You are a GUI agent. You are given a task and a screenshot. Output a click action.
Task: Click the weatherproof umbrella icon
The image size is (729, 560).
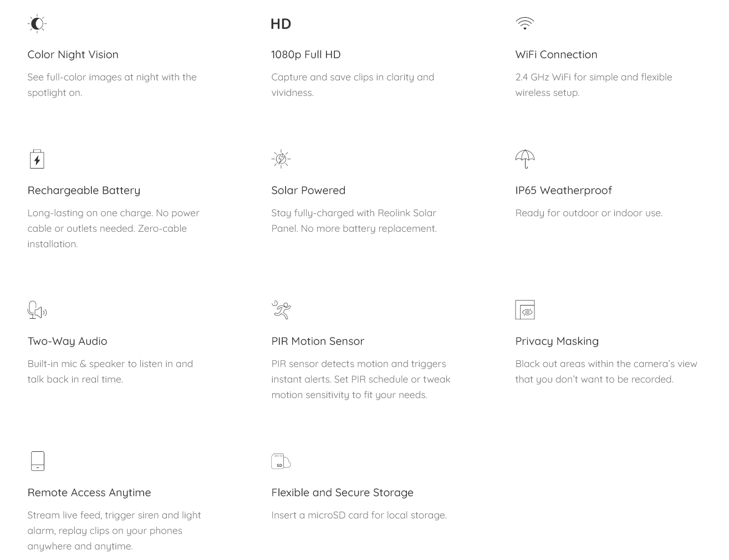pos(525,159)
